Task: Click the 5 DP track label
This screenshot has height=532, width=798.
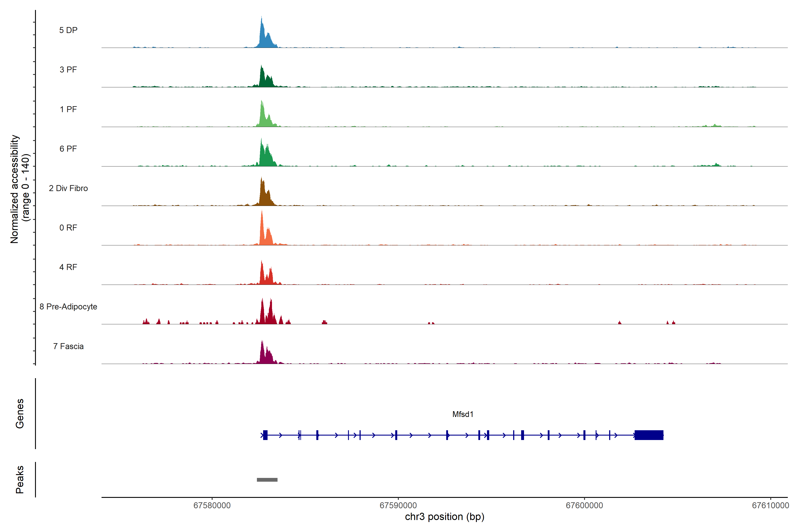Action: pos(68,30)
